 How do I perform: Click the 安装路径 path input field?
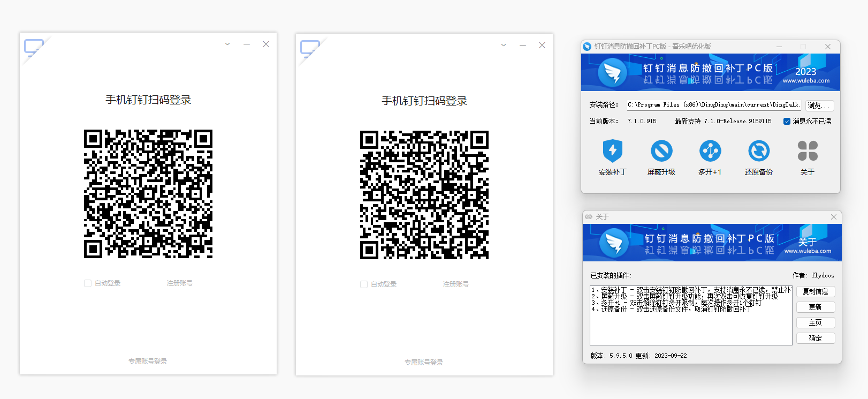(714, 105)
